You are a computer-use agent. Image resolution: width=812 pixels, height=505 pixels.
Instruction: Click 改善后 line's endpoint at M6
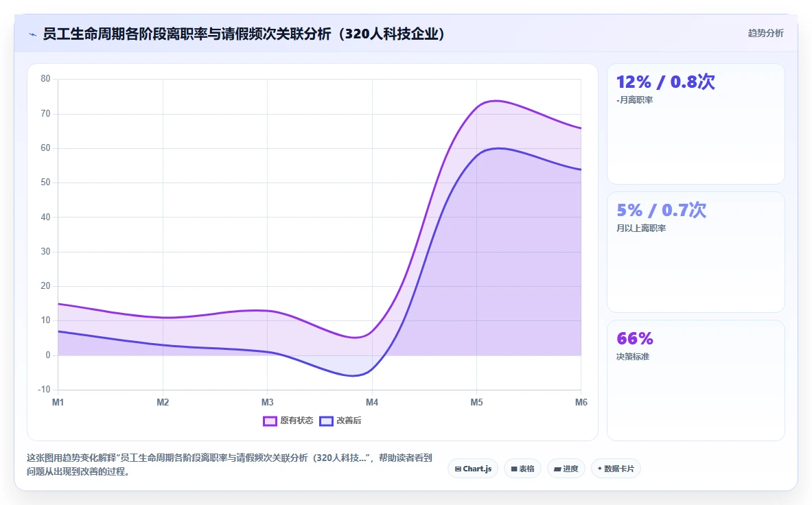[581, 169]
